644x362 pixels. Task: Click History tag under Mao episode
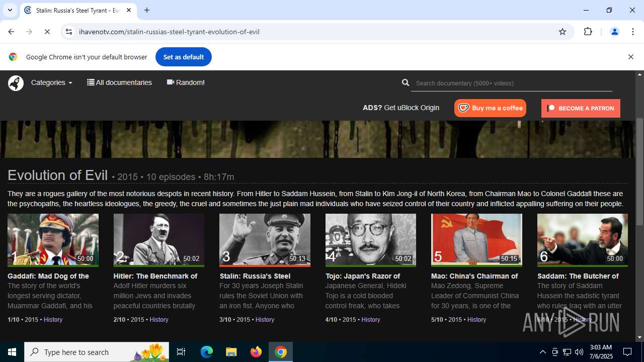pos(476,320)
